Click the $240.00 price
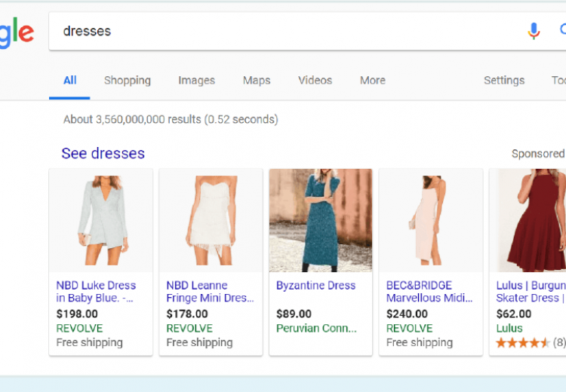The height and width of the screenshot is (392, 566). 407,314
